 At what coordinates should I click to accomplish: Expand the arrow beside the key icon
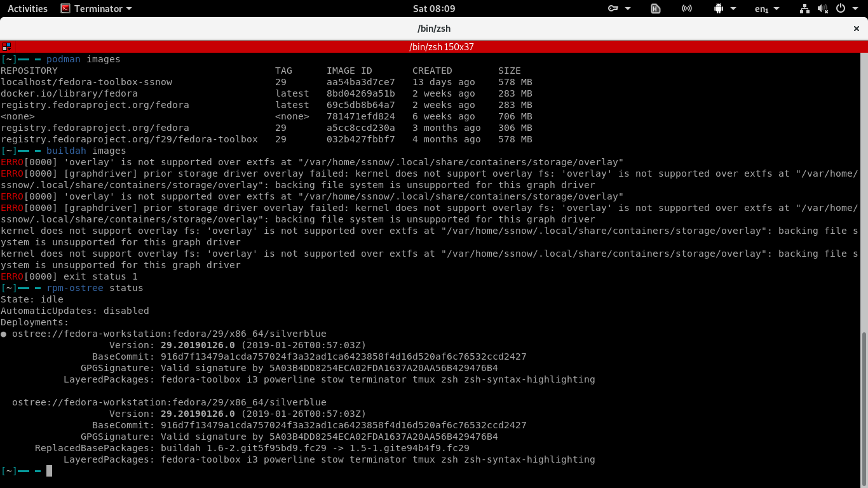[628, 8]
